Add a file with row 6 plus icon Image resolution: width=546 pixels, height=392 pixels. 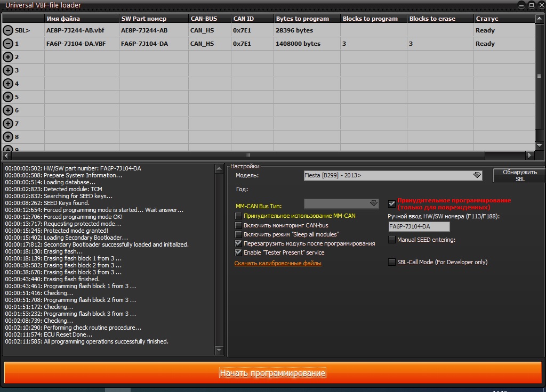click(x=8, y=110)
